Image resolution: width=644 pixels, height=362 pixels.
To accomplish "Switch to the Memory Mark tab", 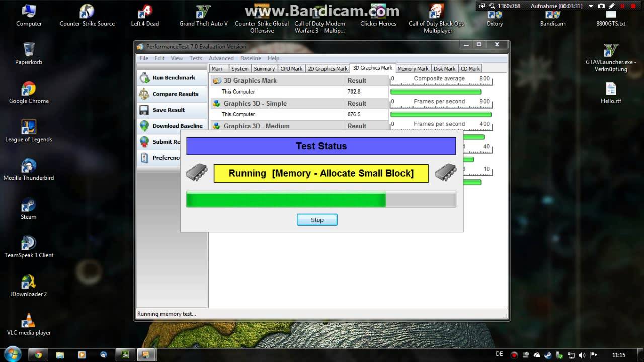I will click(x=413, y=69).
